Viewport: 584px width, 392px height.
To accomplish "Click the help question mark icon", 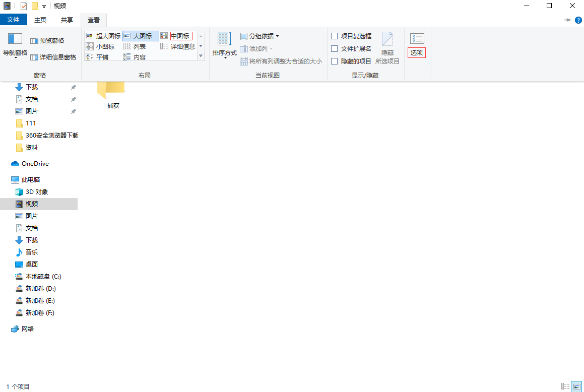I will click(577, 20).
